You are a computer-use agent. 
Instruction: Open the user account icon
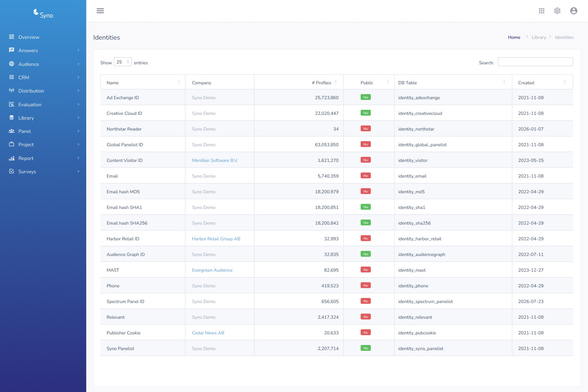point(574,11)
